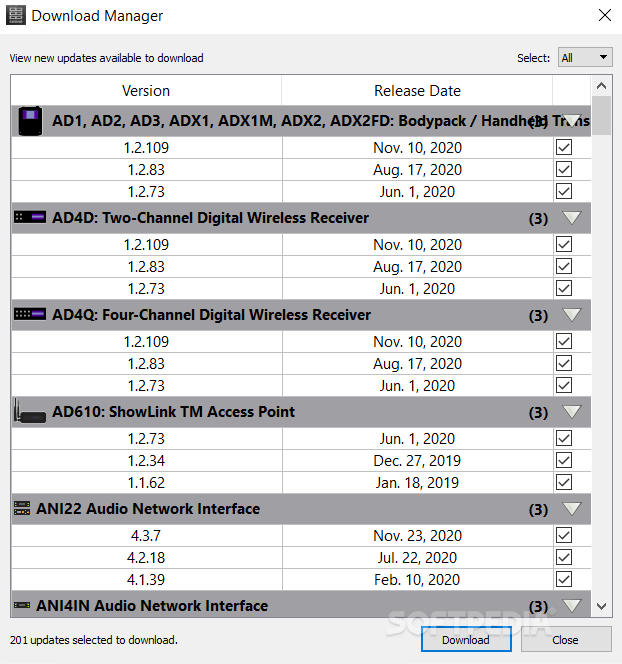622x664 pixels.
Task: Click AD610 release date Jan. 18, 2019
Action: (x=417, y=482)
